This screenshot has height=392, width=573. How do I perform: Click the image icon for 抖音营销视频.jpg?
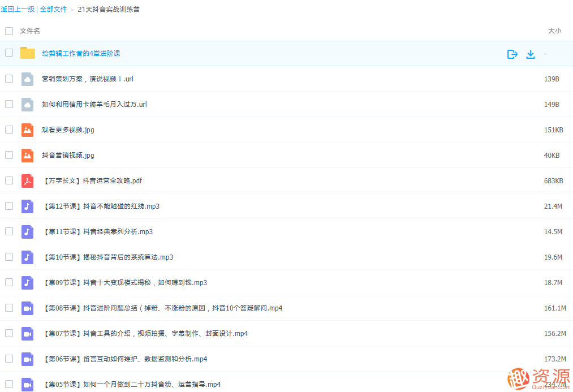[27, 155]
